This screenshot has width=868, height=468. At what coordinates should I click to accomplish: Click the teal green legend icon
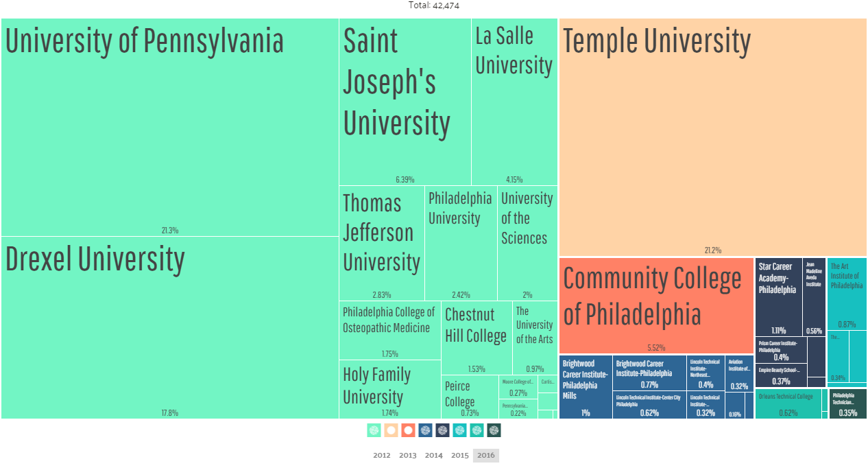click(x=477, y=430)
